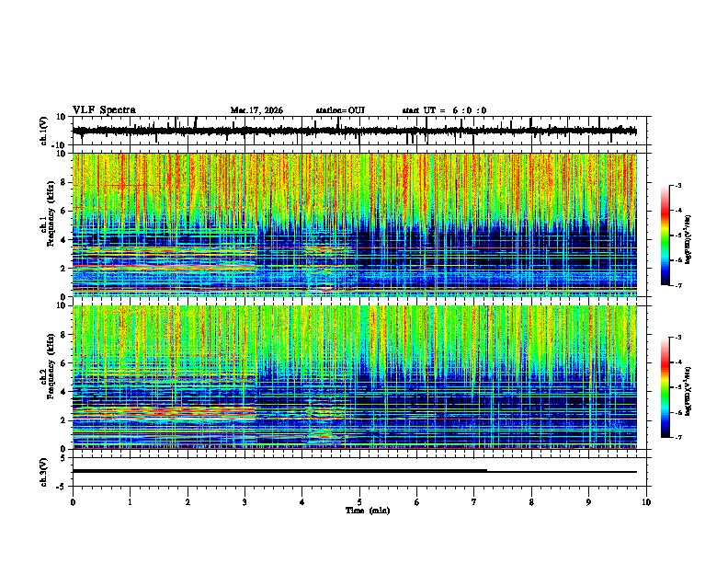The image size is (728, 563).
Task: Click the 'ch.3(V)' axis label
Action: (44, 472)
